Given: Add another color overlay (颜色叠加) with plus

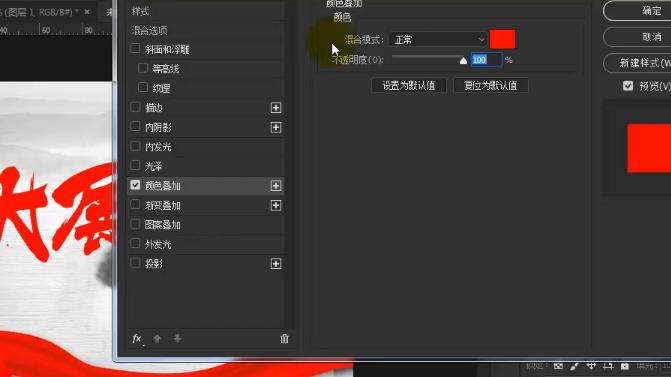Looking at the screenshot, I should (276, 186).
